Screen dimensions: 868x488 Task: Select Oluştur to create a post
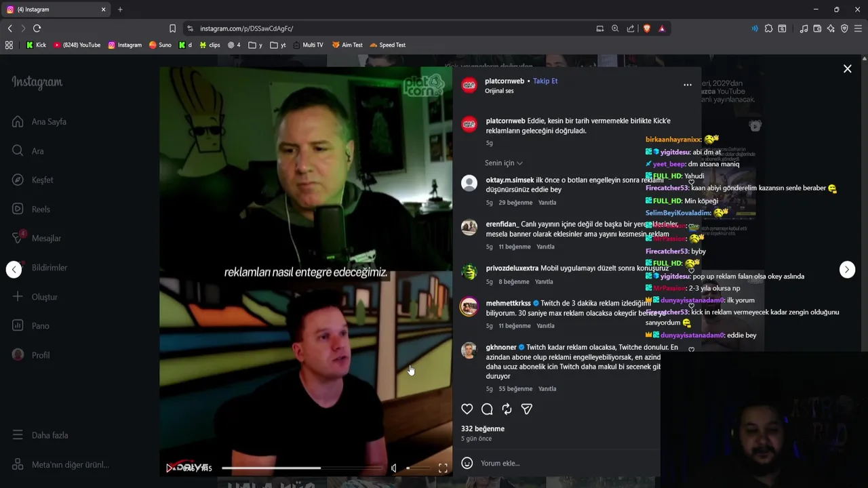[x=35, y=297]
